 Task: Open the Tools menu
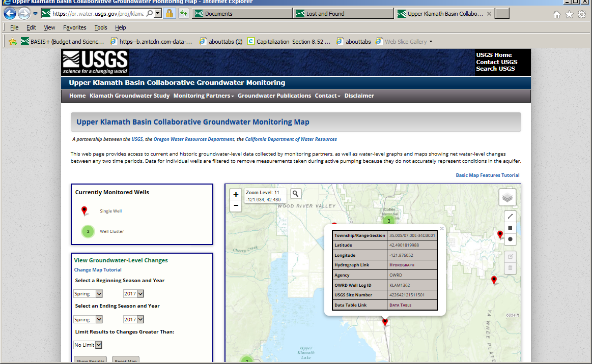(x=101, y=27)
